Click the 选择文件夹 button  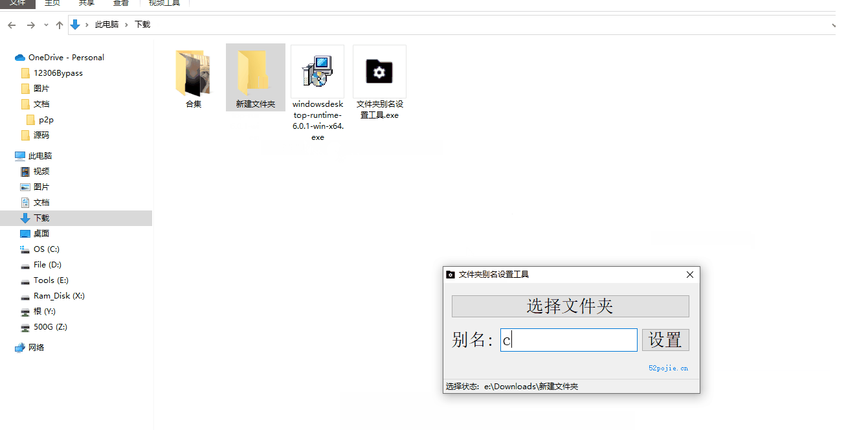570,306
